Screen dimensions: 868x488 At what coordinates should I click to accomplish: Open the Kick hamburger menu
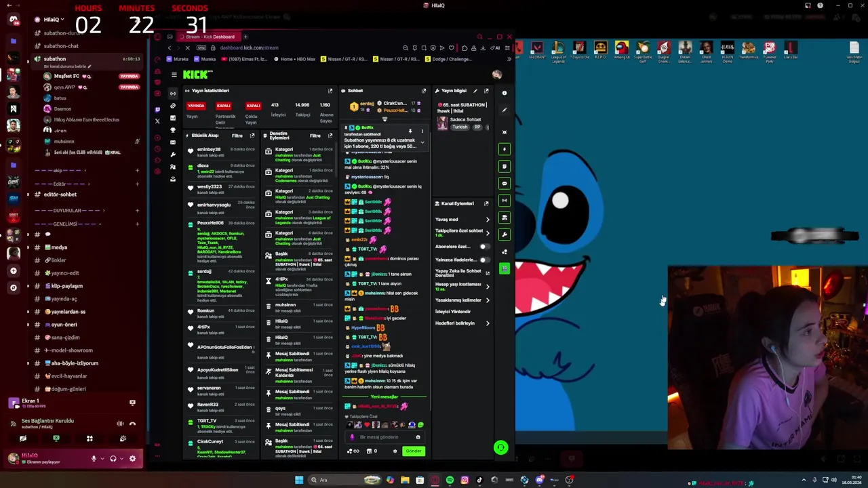click(174, 75)
